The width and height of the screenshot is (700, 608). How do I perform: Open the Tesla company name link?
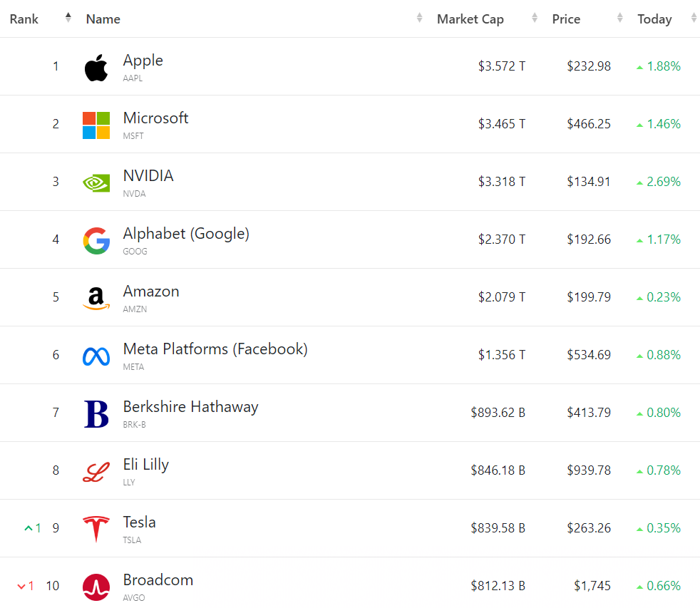click(140, 522)
